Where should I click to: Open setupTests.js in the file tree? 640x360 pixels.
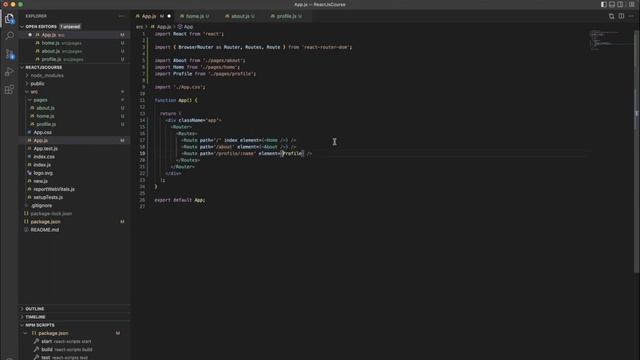(x=75, y=198)
